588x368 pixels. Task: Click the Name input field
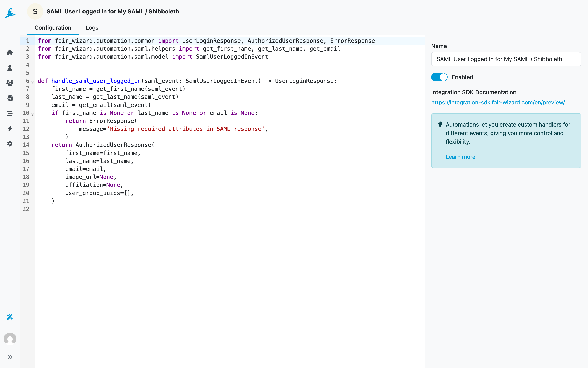tap(506, 59)
